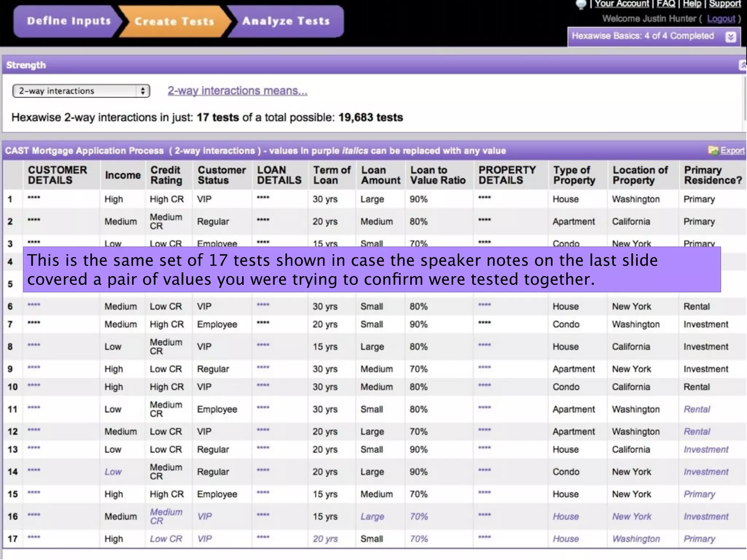Click the lightbulb tips icon

point(581,4)
